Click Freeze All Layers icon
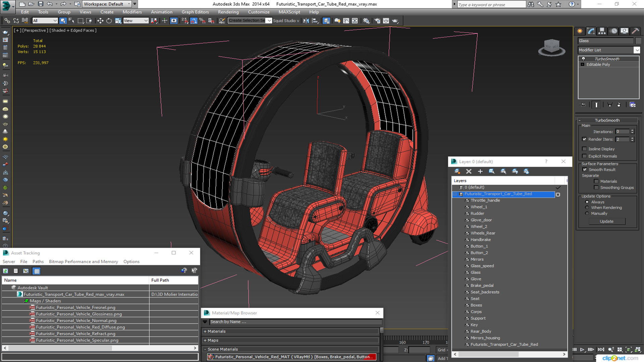Viewport: 644px width, 362px height. [526, 171]
